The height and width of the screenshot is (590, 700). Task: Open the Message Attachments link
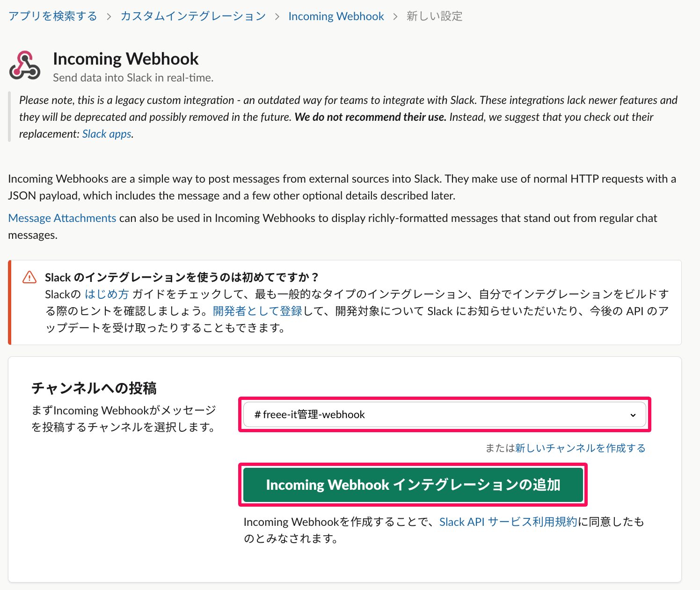[62, 218]
